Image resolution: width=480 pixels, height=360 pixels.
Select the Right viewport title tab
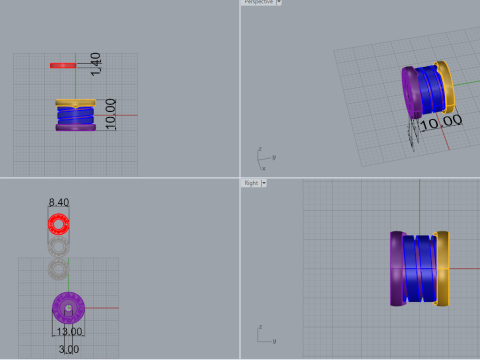[251, 183]
